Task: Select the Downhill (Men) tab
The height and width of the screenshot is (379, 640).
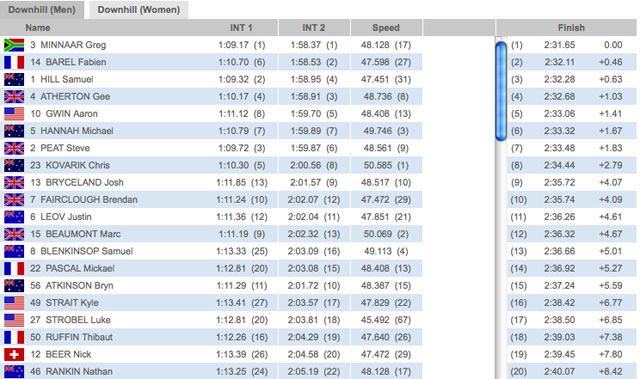Action: point(42,10)
